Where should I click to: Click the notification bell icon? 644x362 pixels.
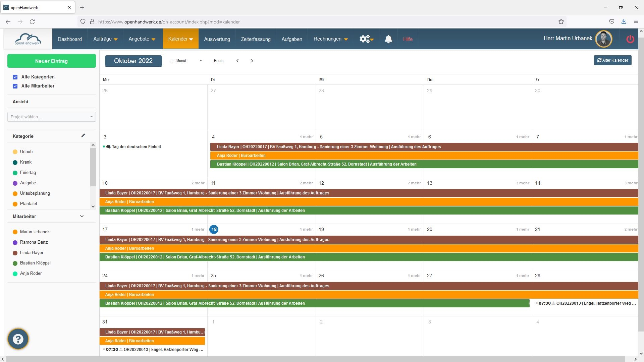(x=388, y=39)
